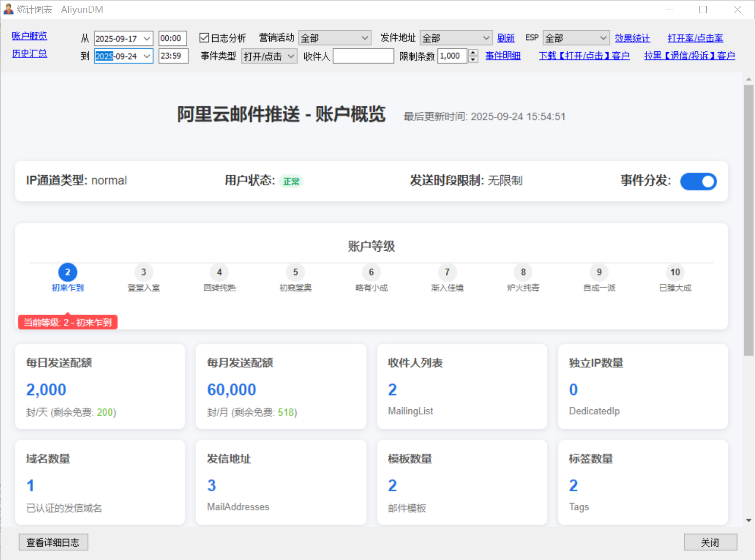Open the 账户概览 view
The height and width of the screenshot is (560, 755).
point(29,36)
